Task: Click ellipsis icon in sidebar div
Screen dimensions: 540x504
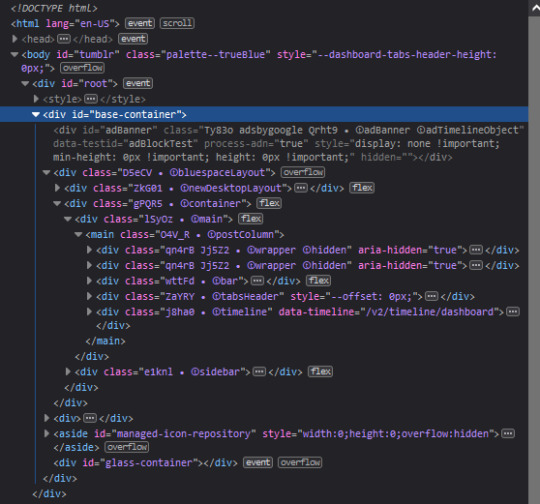Action: 259,372
